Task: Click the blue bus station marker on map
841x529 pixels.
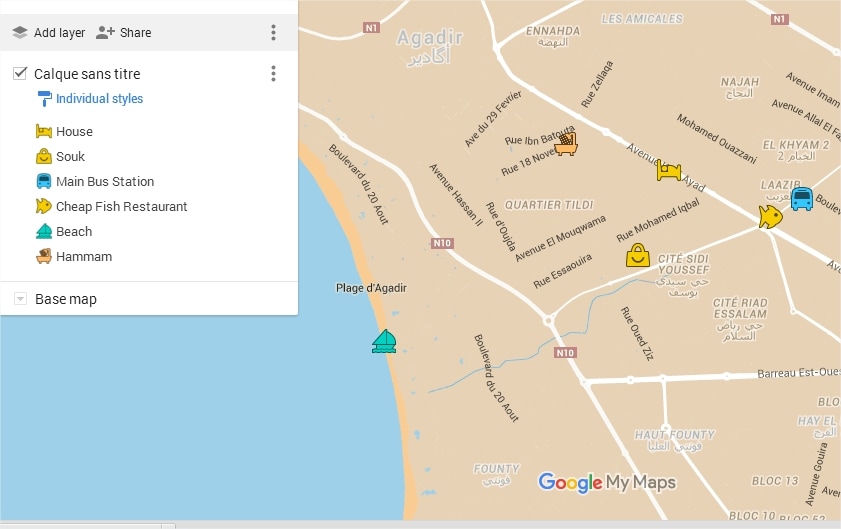Action: 801,199
